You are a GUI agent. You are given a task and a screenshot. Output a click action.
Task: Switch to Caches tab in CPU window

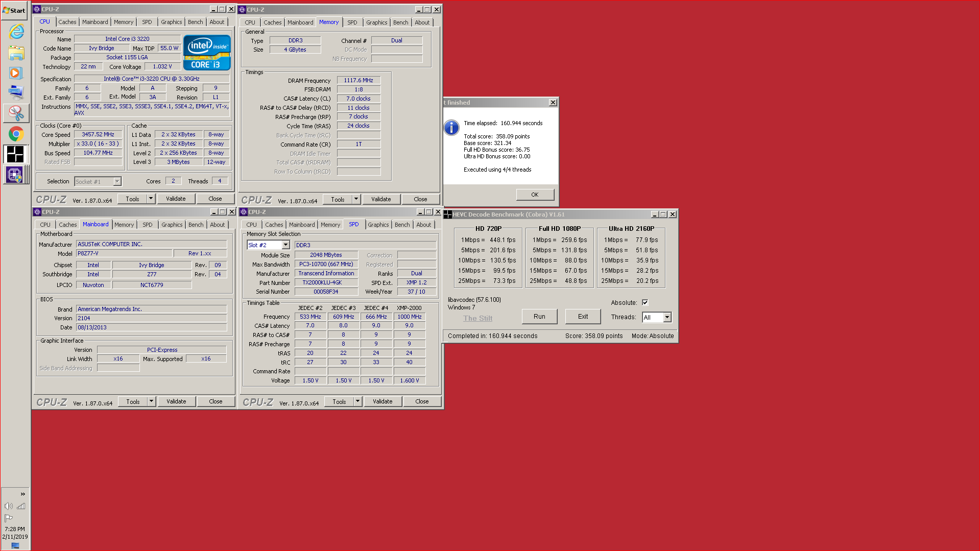tap(67, 22)
